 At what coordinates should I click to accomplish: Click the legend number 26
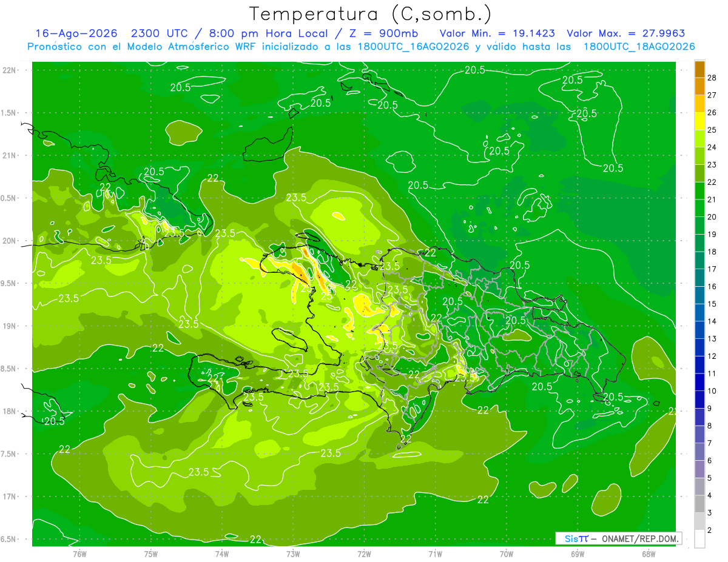tap(712, 113)
